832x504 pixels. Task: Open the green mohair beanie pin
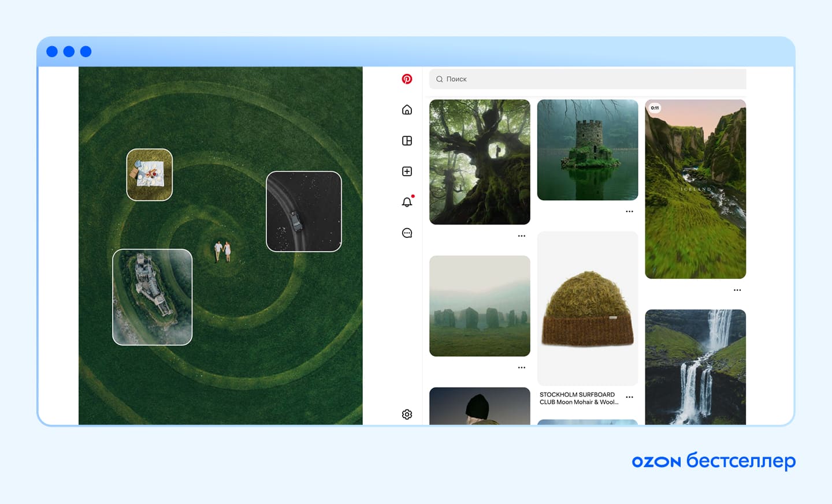(588, 309)
